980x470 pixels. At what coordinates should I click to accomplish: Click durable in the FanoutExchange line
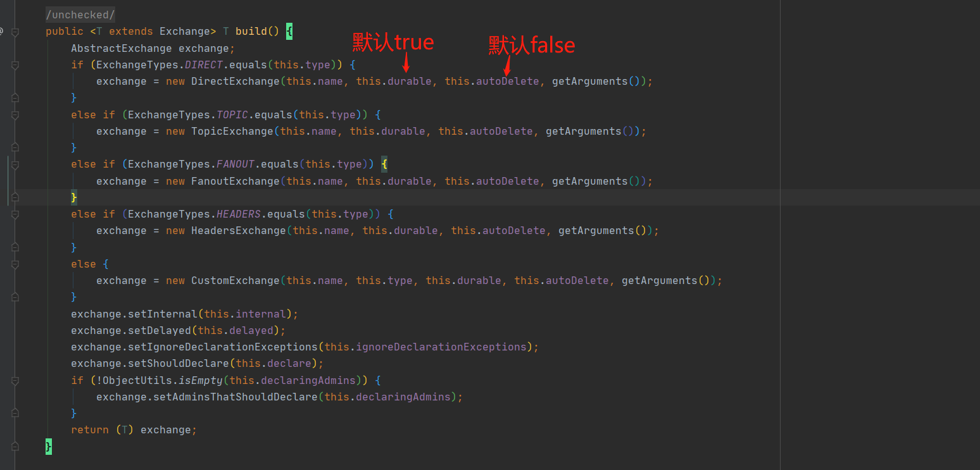click(410, 181)
